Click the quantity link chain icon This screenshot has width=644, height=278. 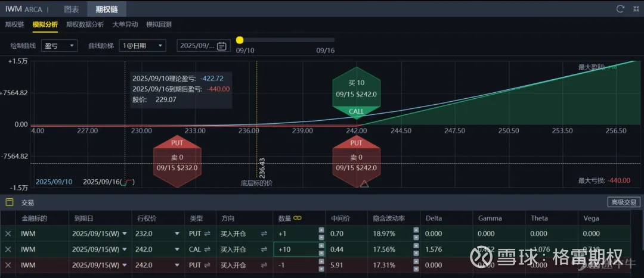(298, 218)
